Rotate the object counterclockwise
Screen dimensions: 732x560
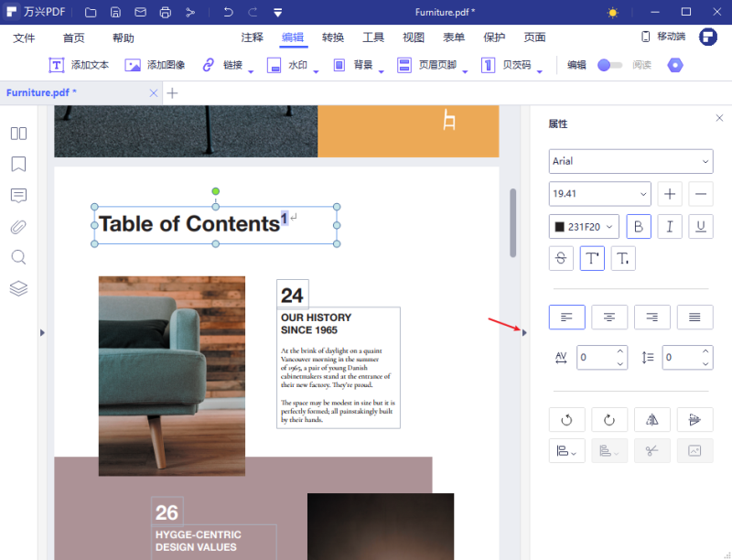pyautogui.click(x=566, y=420)
